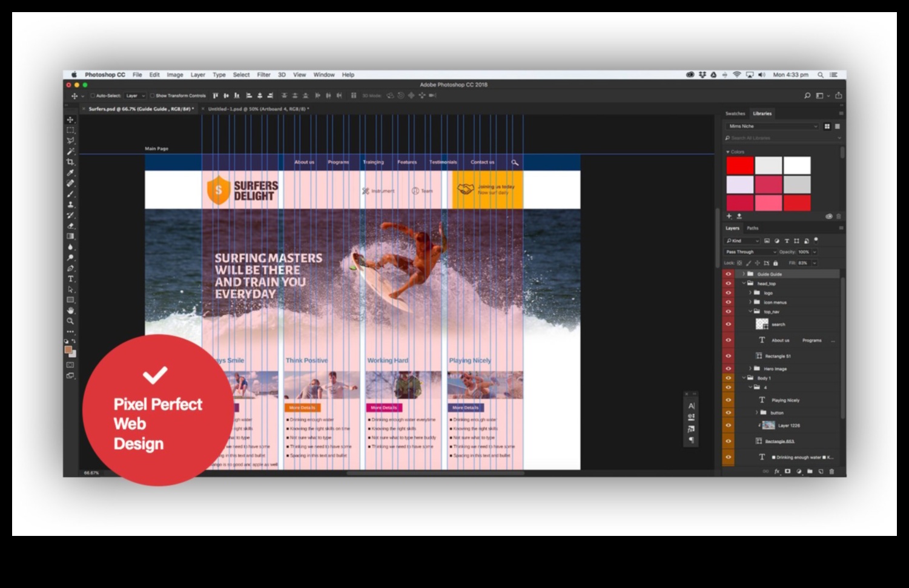Switch to the Paths tab
Screen dimensions: 909x588
pos(752,228)
